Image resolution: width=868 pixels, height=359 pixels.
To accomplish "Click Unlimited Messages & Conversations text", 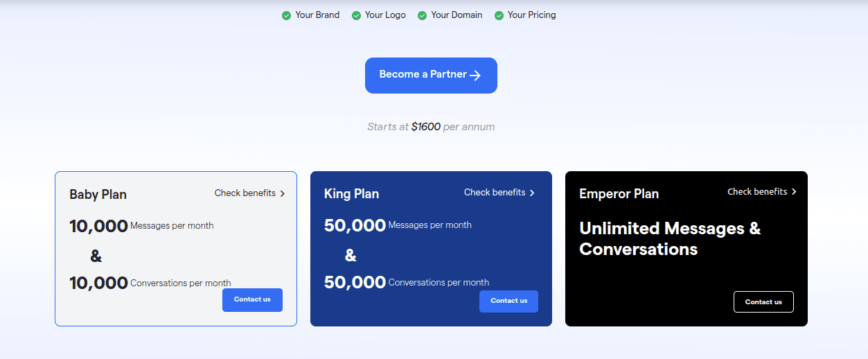I will click(670, 238).
